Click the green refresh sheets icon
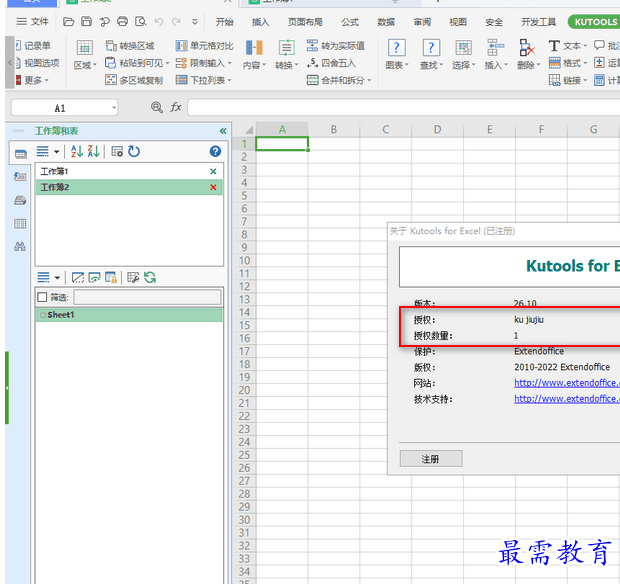The height and width of the screenshot is (584, 620). [150, 278]
